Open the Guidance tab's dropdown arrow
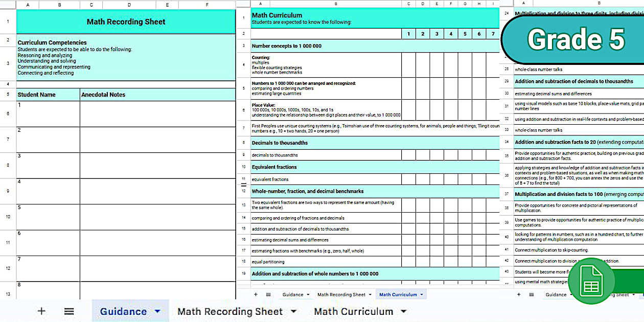644x322 pixels. point(156,311)
